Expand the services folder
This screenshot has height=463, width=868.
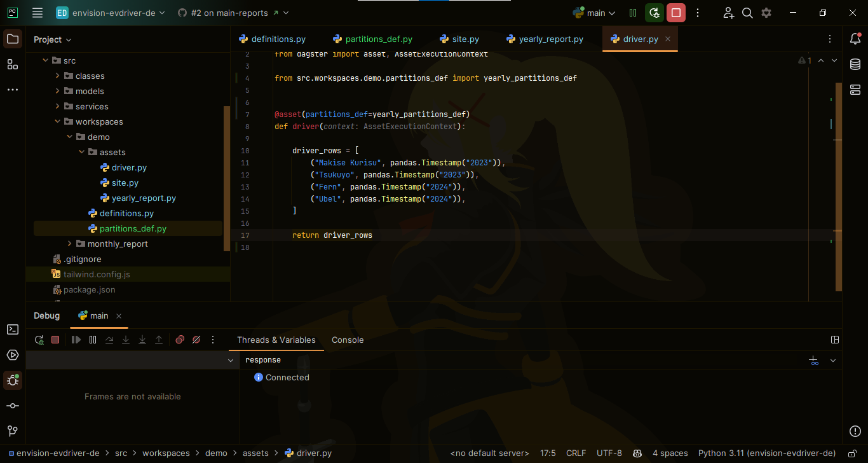pyautogui.click(x=57, y=106)
